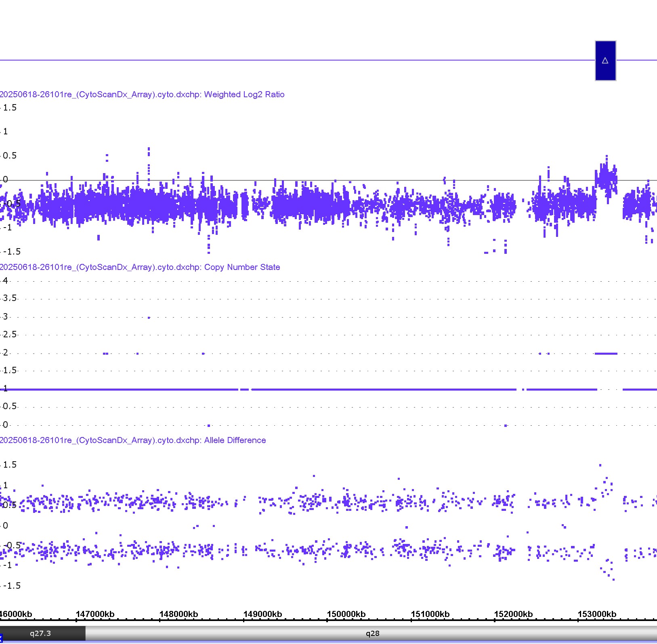Click the Log2 Ratio zero baseline
The image size is (657, 644).
pos(323,180)
